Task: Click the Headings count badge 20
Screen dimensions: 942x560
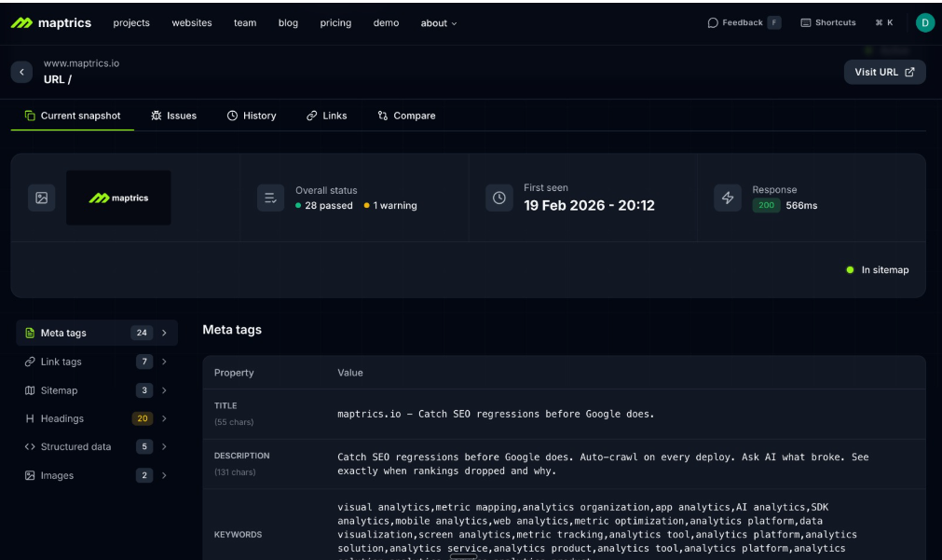Action: click(143, 418)
